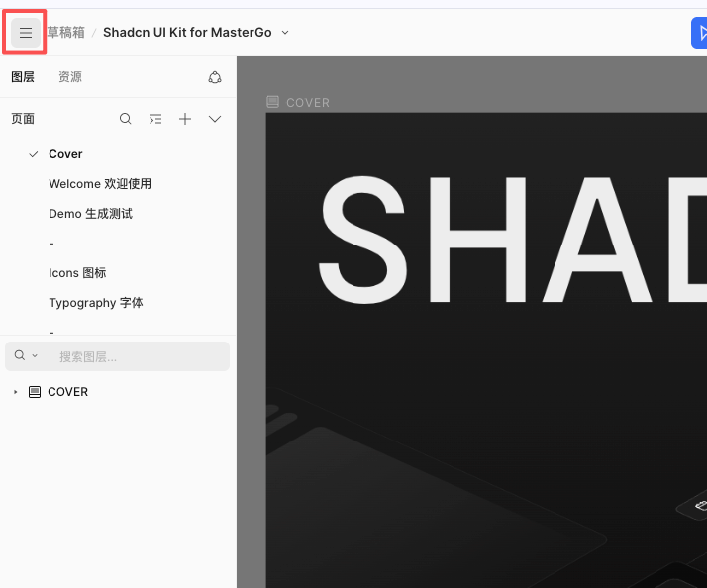Open the hamburger main menu

click(x=26, y=33)
